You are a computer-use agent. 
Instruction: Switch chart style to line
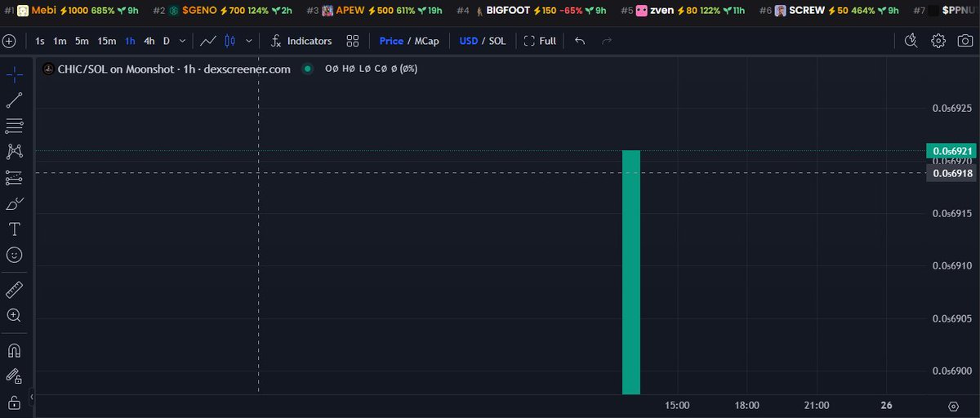[208, 41]
